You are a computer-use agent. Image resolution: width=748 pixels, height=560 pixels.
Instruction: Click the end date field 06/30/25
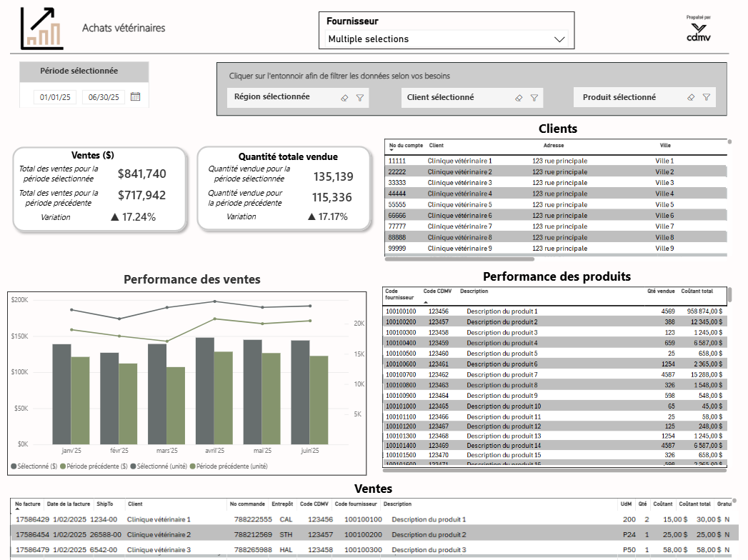(104, 97)
